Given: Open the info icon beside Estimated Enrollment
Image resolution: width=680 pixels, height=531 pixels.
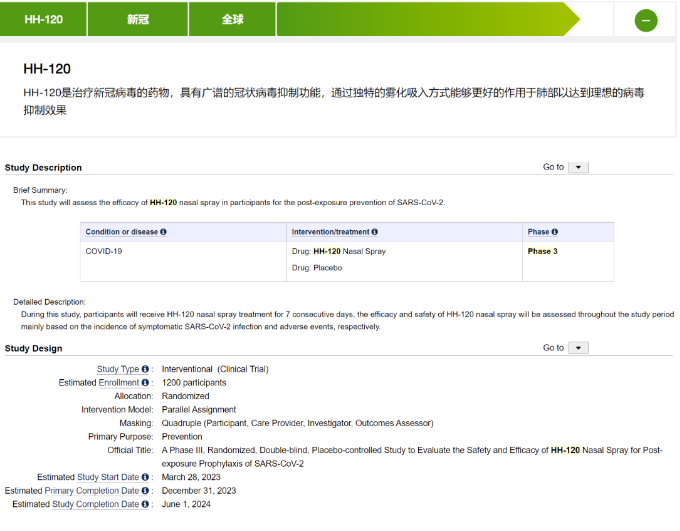Looking at the screenshot, I should click(145, 383).
